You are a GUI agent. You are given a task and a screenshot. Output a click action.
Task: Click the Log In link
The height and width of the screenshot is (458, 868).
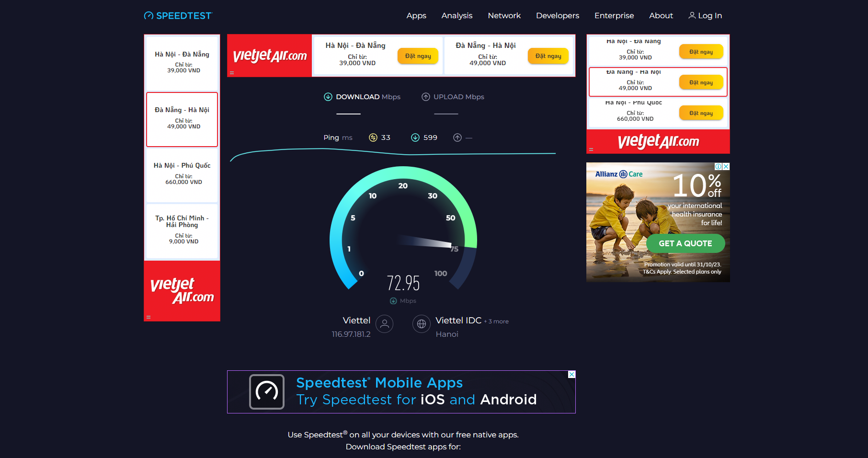coord(705,16)
